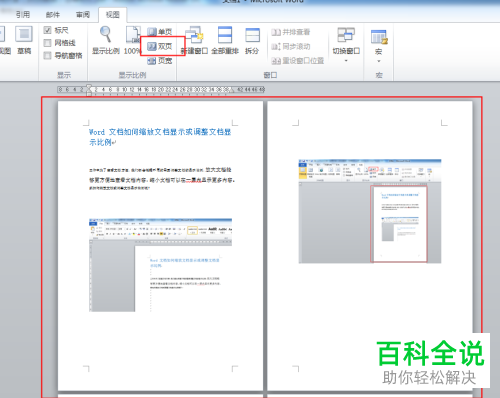Open the 邮件 ribbon tab
Screen dimensions: 500x398
point(53,14)
